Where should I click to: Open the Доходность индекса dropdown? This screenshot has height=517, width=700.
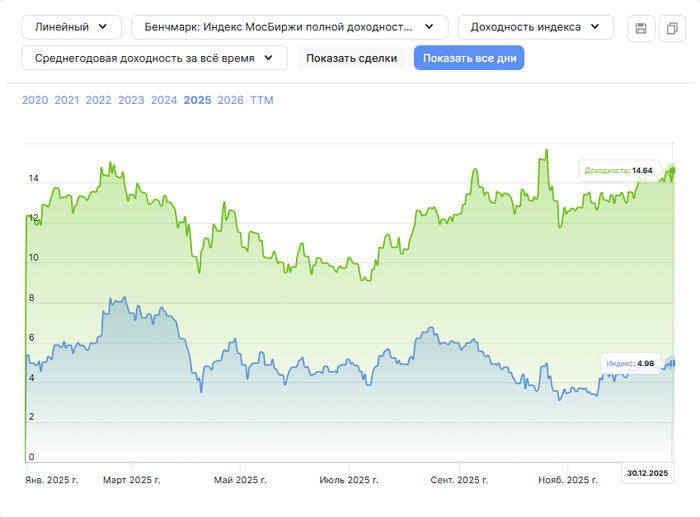(x=535, y=27)
